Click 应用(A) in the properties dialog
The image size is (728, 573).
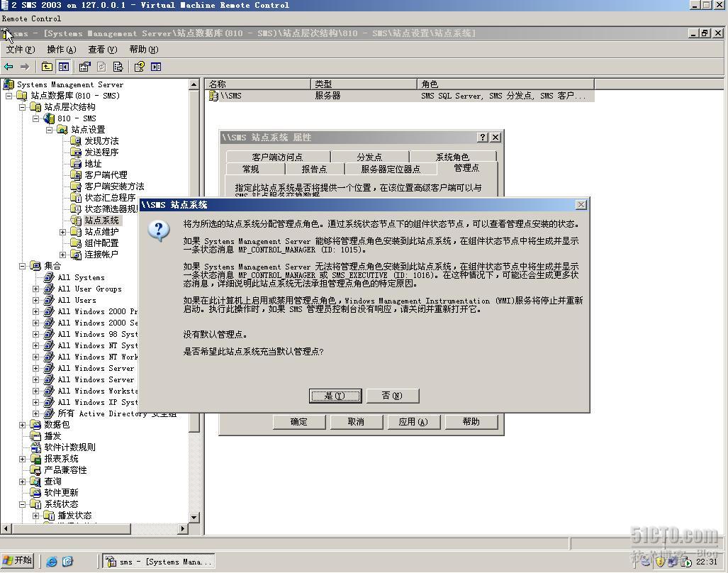413,422
